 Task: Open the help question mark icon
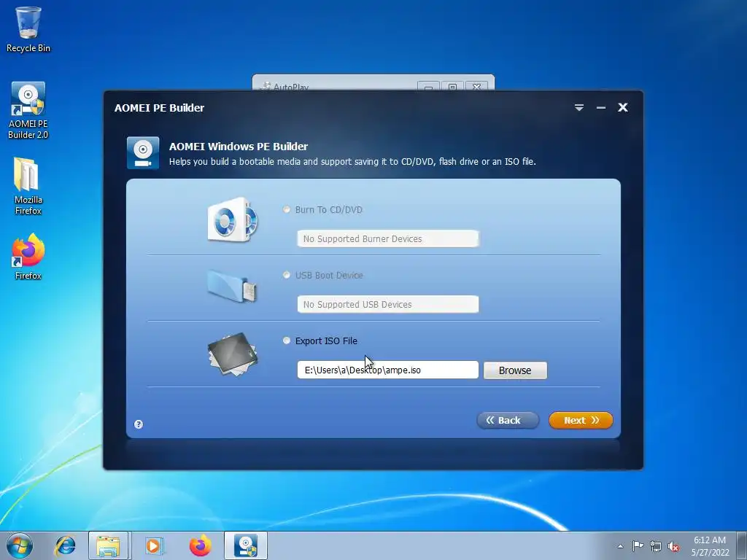tap(139, 424)
